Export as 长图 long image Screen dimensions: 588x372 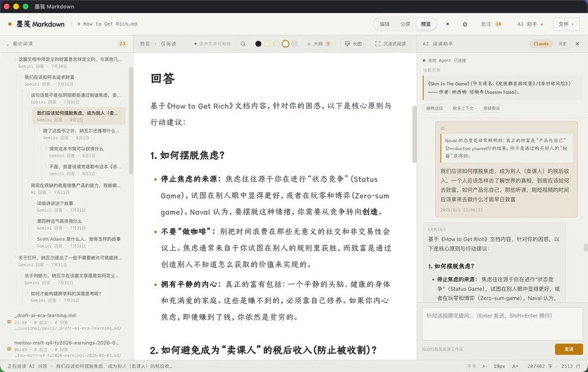(x=353, y=44)
